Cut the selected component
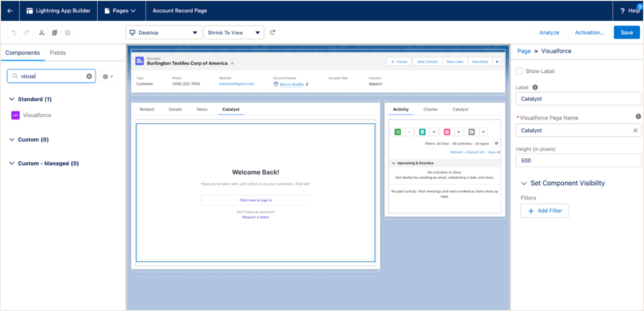Image resolution: width=644 pixels, height=311 pixels. tap(42, 33)
